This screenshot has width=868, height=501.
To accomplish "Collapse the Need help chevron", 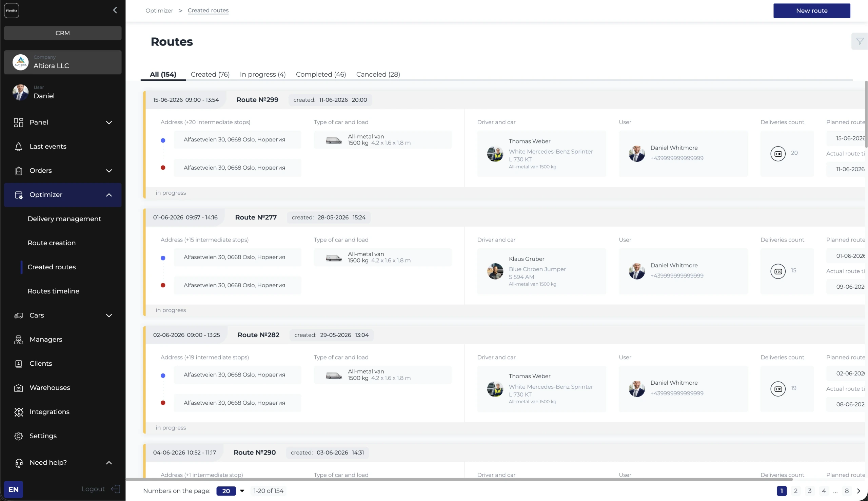I will (x=109, y=463).
